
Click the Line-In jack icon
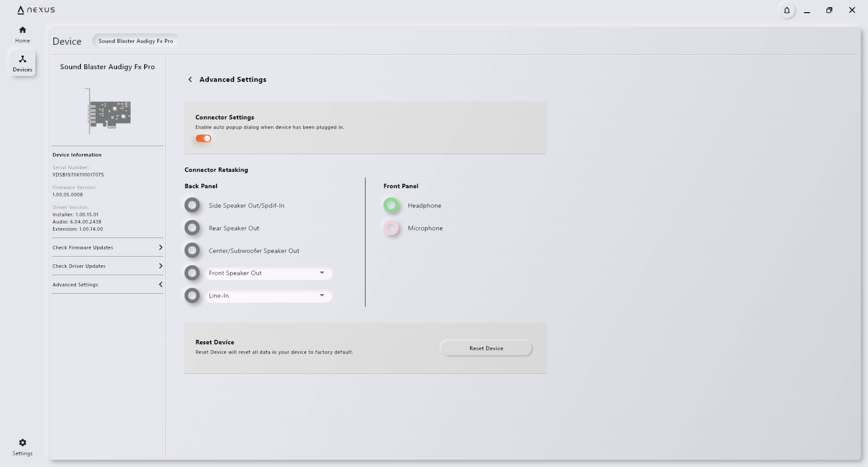tap(192, 295)
